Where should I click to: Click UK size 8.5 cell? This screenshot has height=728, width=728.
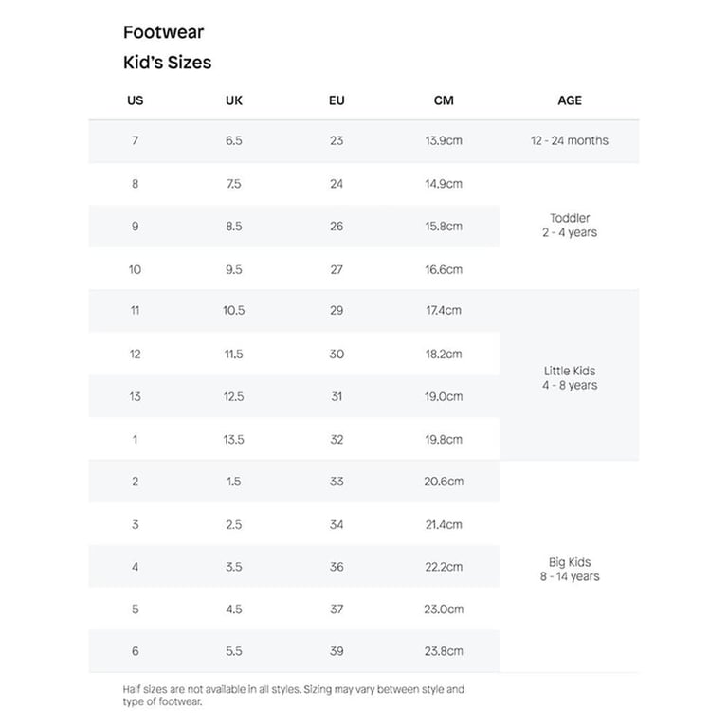coord(234,227)
